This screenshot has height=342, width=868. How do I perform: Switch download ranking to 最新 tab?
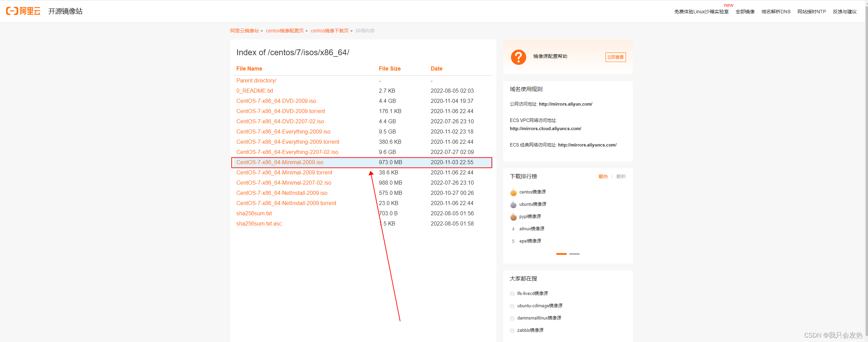(621, 176)
